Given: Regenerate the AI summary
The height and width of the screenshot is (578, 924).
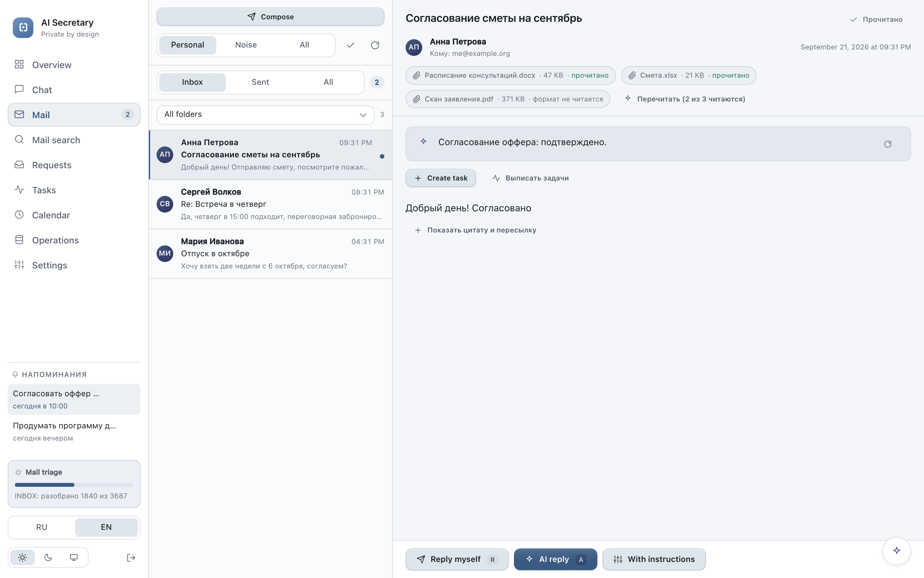Looking at the screenshot, I should [887, 144].
